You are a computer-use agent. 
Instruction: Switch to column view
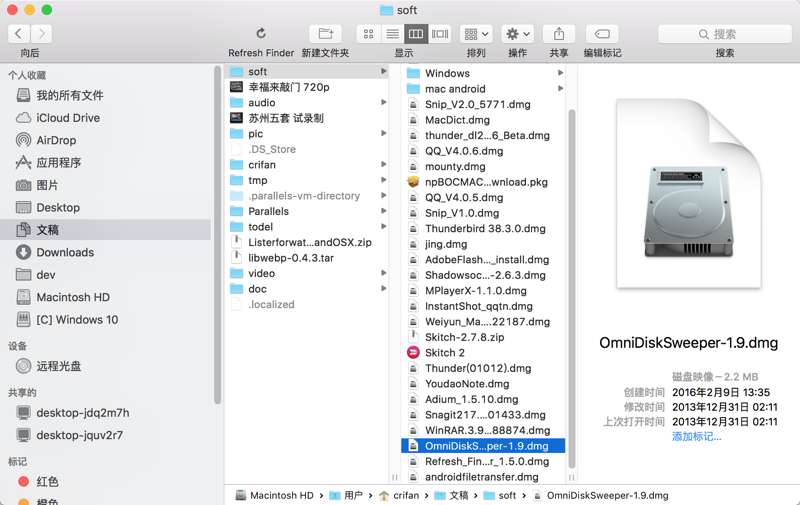point(416,34)
